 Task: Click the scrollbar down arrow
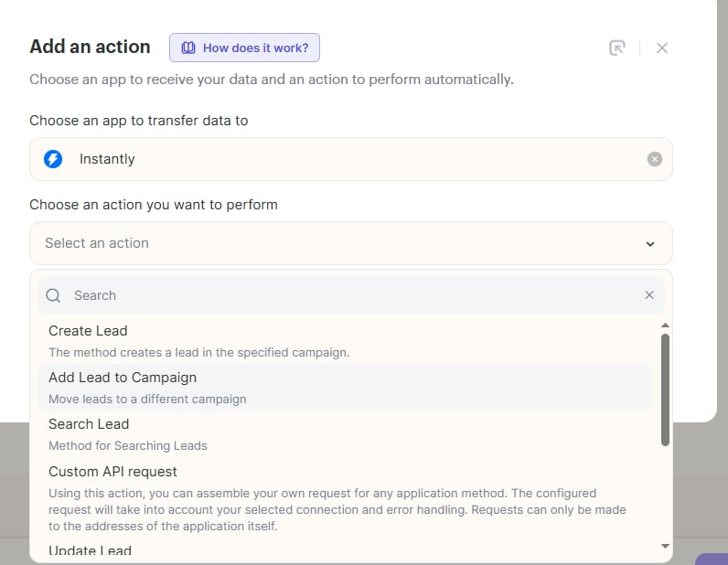click(x=665, y=546)
